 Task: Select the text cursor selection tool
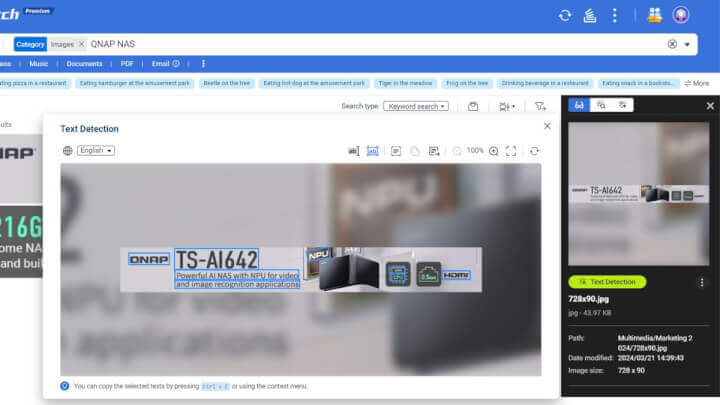tap(354, 151)
